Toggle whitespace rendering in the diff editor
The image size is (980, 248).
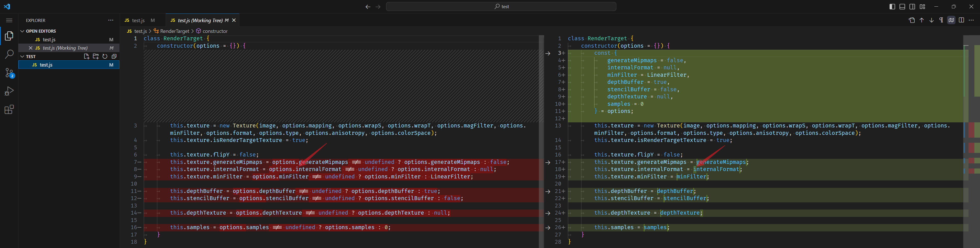tap(941, 20)
